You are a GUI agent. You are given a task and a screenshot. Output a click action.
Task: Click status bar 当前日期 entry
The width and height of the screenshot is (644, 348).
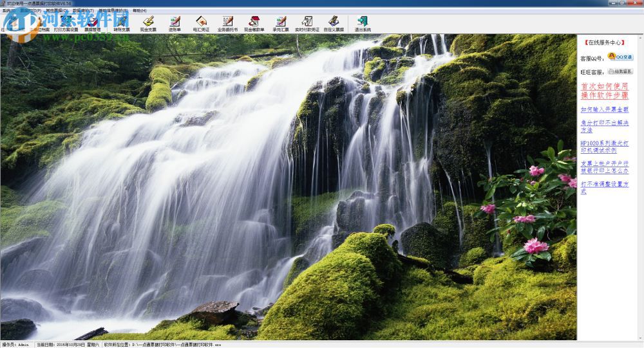[x=68, y=345]
